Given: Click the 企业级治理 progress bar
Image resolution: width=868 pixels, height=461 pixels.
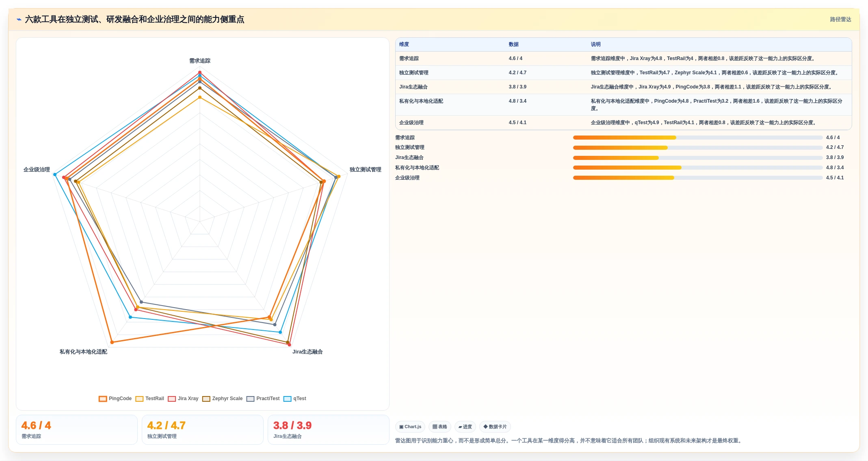Looking at the screenshot, I should click(698, 178).
